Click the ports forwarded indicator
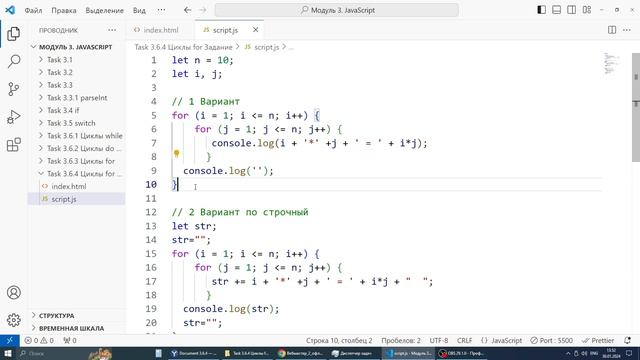640x360 pixels. (70, 340)
